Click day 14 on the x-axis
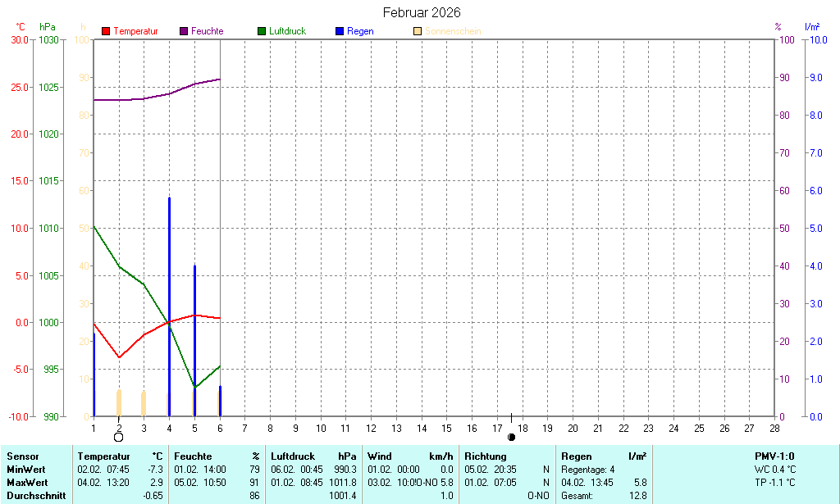 pos(421,428)
